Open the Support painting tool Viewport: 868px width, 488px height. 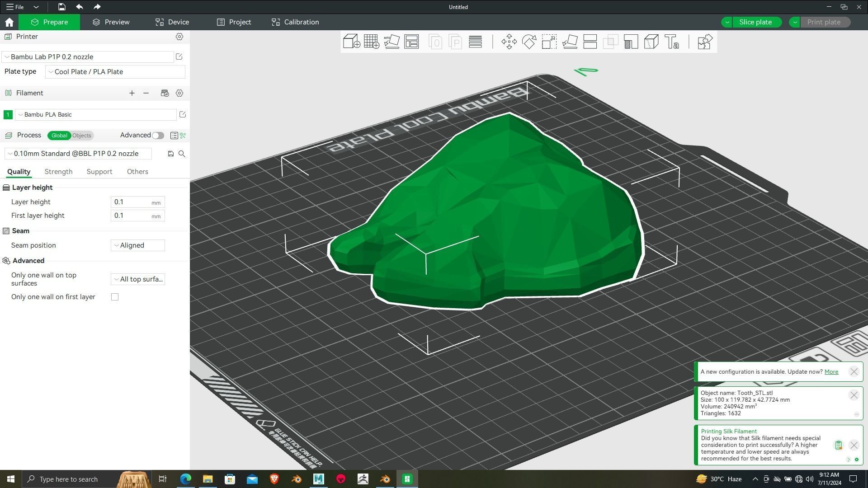(x=631, y=42)
